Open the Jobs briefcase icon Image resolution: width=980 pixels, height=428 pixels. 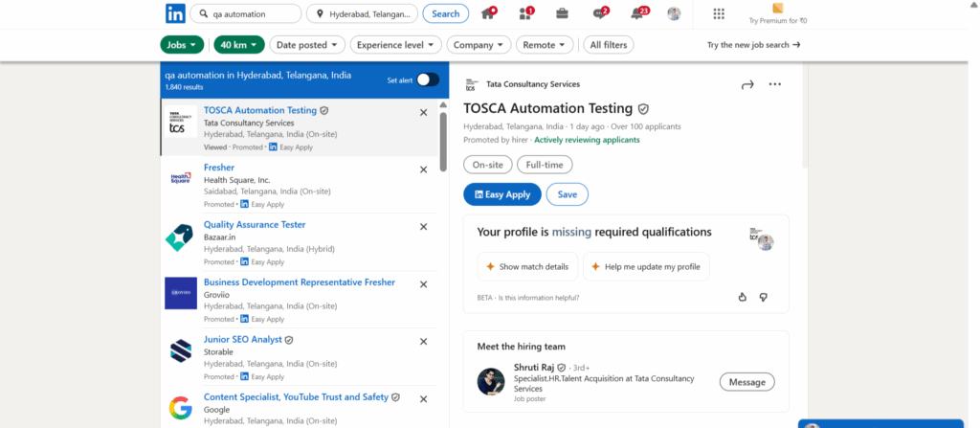(562, 13)
